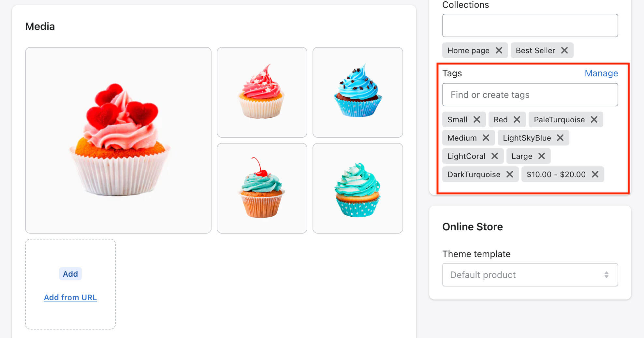Remove the PaleTurquoise tag
Viewport: 644px width, 338px height.
pos(594,119)
